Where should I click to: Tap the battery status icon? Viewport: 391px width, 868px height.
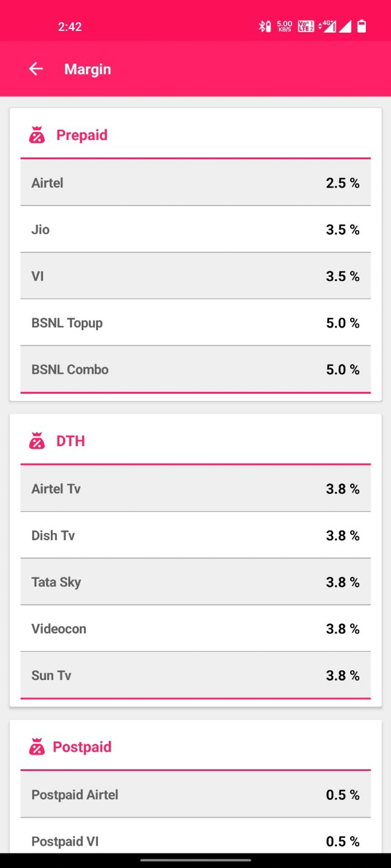(x=362, y=26)
